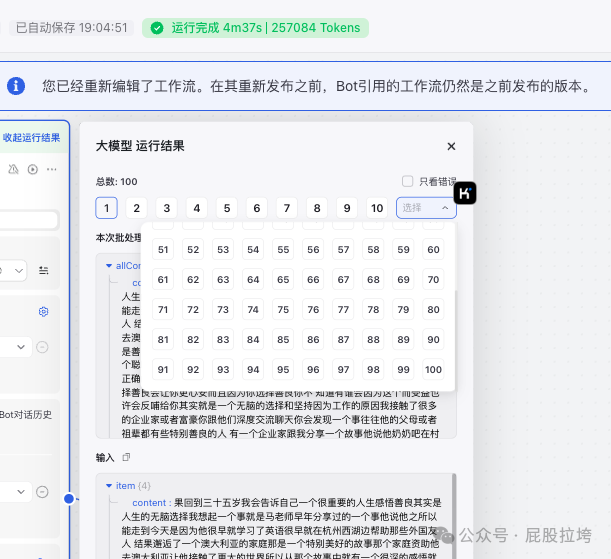Choose page 85 in the dropdown grid
Viewport: 611px width, 559px height.
pyautogui.click(x=283, y=339)
